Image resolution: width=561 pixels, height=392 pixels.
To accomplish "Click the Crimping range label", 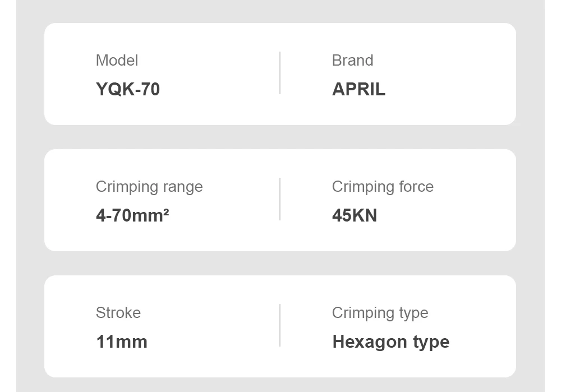I will point(149,187).
